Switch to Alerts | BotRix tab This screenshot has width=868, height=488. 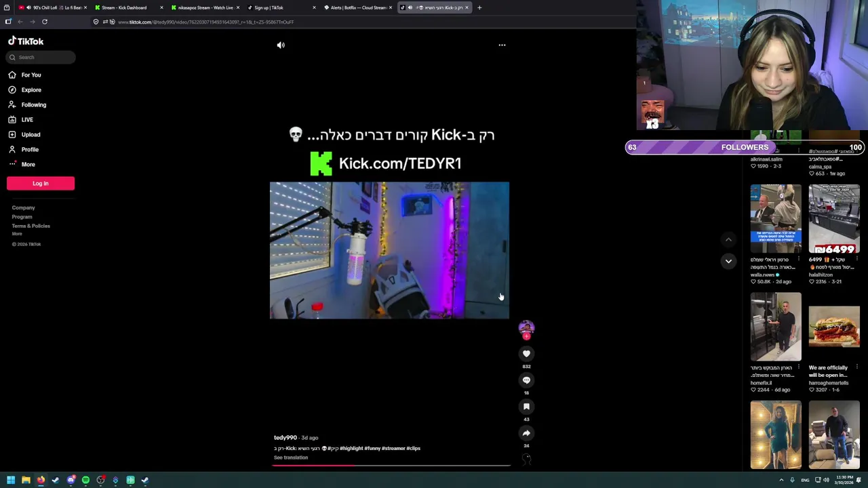[357, 7]
